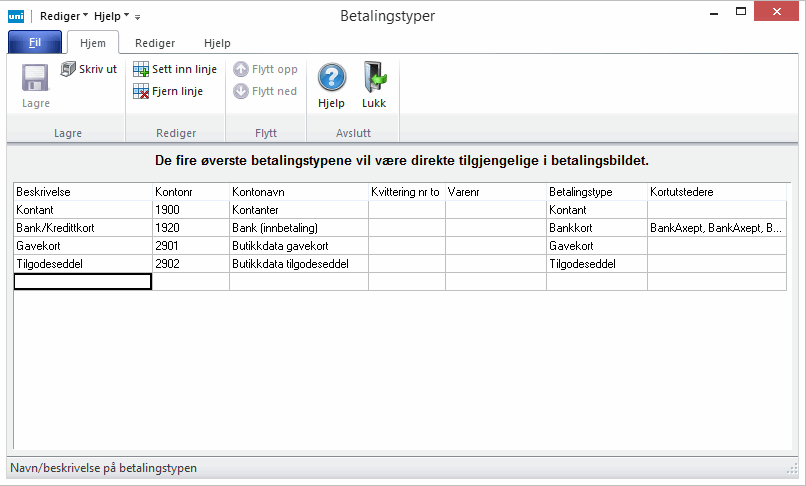Click Fjern linje icon
Image resolution: width=806 pixels, height=486 pixels.
click(141, 91)
